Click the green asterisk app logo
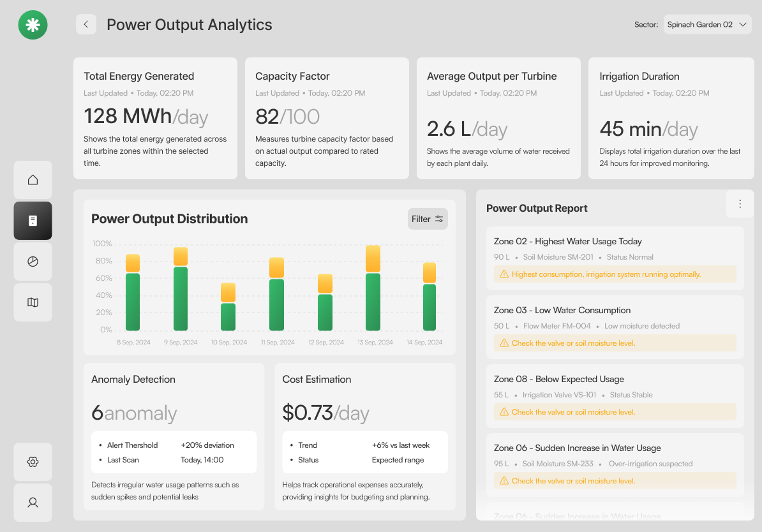The height and width of the screenshot is (532, 762). tap(33, 25)
